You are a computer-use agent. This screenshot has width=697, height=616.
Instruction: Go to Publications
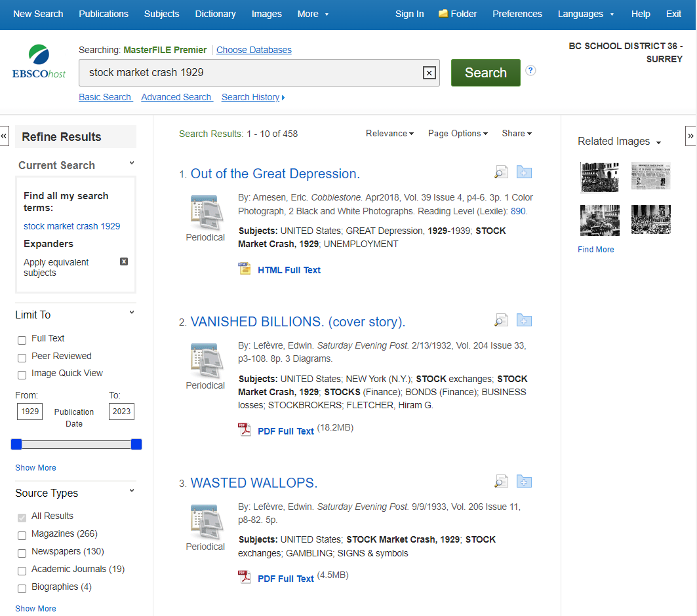(104, 14)
